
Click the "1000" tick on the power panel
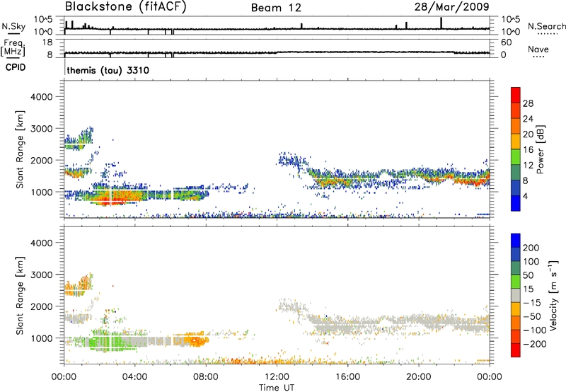pyautogui.click(x=42, y=192)
